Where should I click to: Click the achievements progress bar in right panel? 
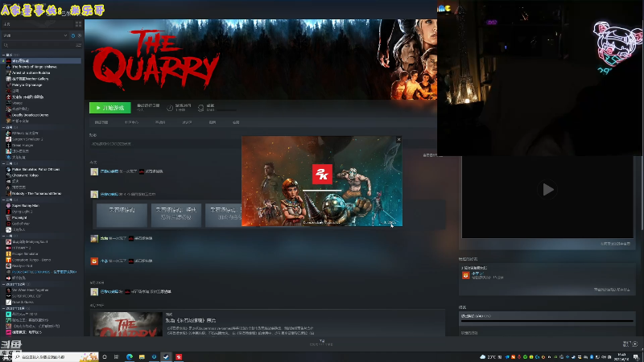coord(547,320)
